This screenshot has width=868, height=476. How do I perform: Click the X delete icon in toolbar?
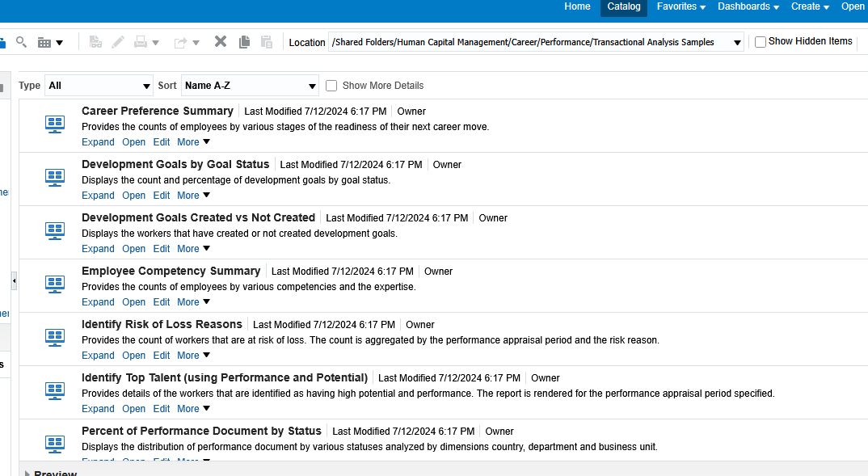tap(221, 41)
